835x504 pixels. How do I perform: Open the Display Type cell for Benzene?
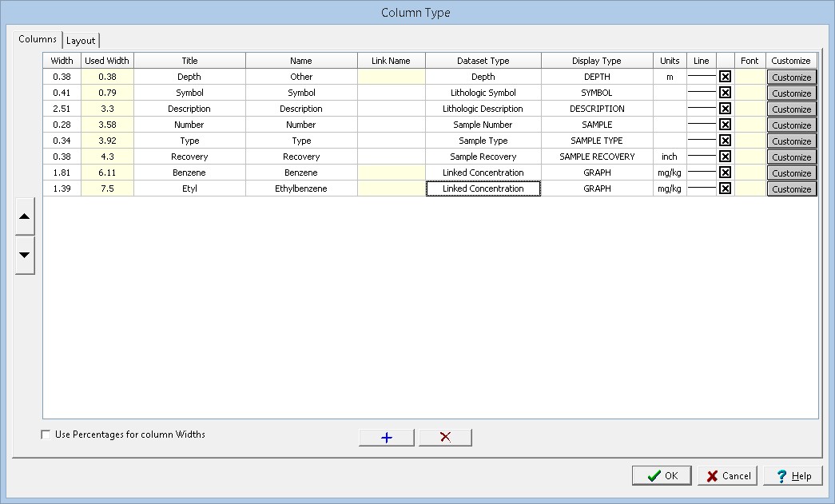click(x=596, y=173)
